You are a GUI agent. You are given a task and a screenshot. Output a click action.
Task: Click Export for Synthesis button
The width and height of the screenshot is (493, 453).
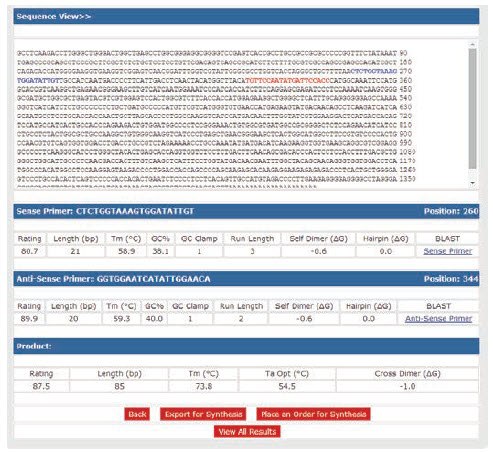203,414
